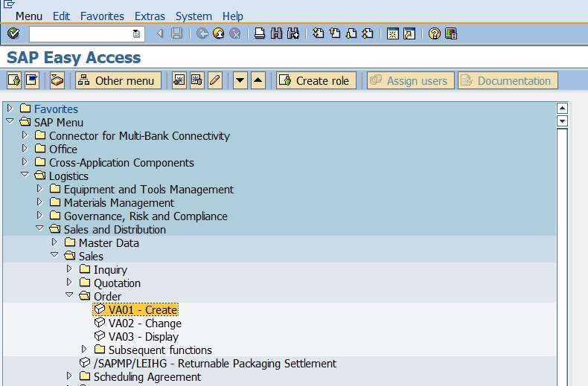
Task: Select VA01 - Create transaction
Action: click(135, 309)
